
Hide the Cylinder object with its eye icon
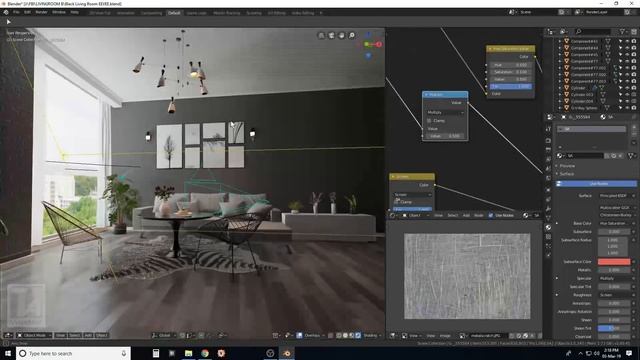point(627,88)
